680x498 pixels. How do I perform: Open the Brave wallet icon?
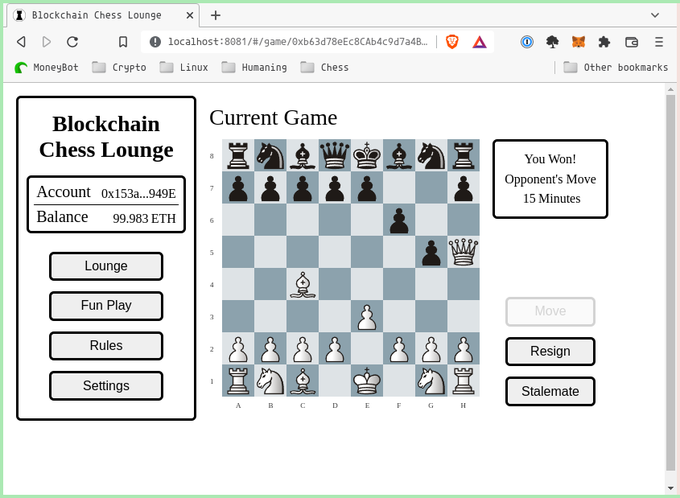[631, 42]
